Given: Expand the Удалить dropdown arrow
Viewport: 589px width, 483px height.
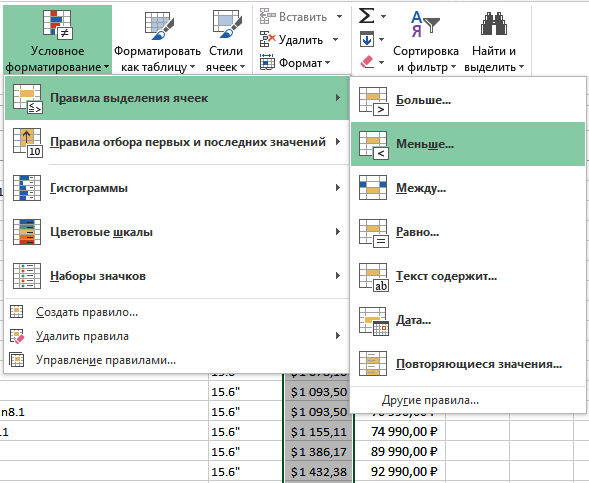Looking at the screenshot, I should point(335,39).
